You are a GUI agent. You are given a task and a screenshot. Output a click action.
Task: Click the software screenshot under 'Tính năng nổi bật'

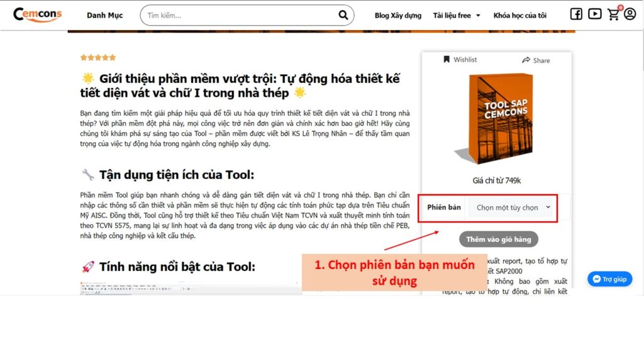[189, 288]
